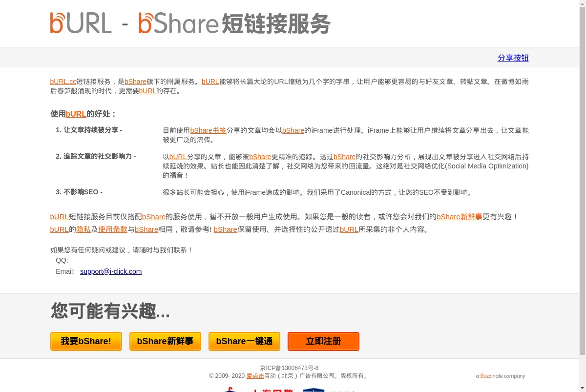
Task: Open the bShare新鲜事 text link in paragraph
Action: click(x=460, y=217)
